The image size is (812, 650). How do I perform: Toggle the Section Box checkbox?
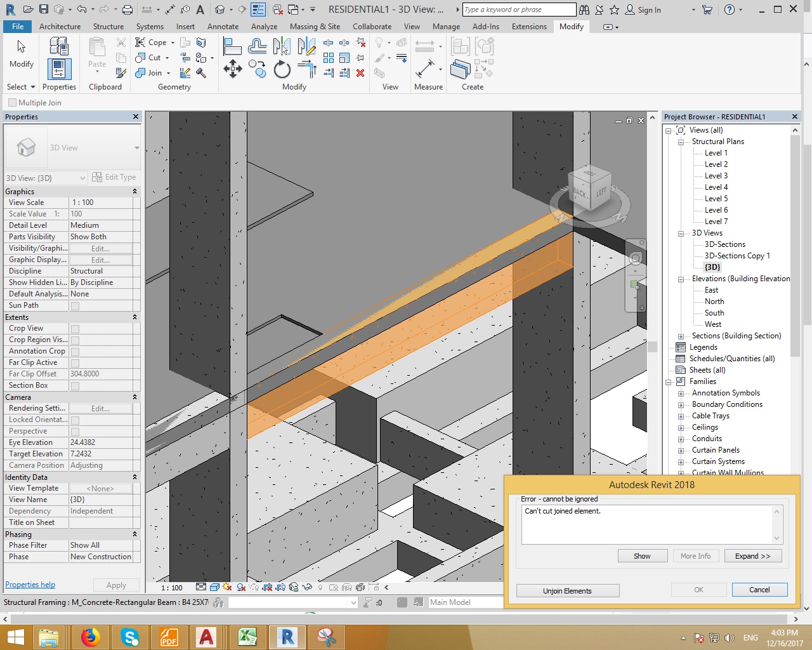(x=75, y=386)
